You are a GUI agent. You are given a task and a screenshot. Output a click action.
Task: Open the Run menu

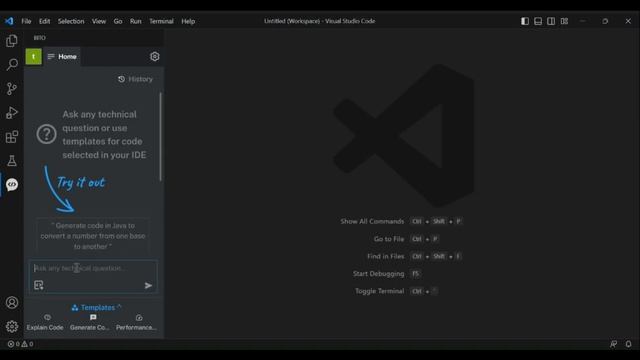[x=136, y=21]
